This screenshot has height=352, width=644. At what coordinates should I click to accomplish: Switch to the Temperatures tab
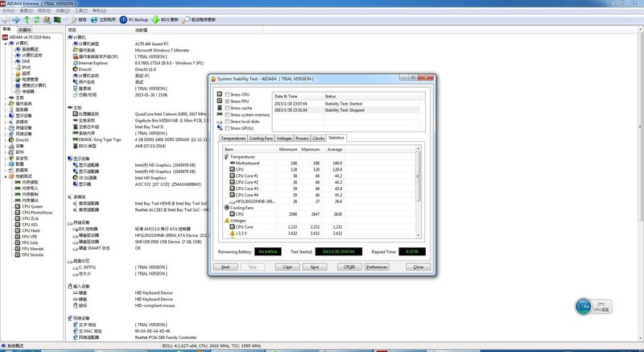coord(233,139)
